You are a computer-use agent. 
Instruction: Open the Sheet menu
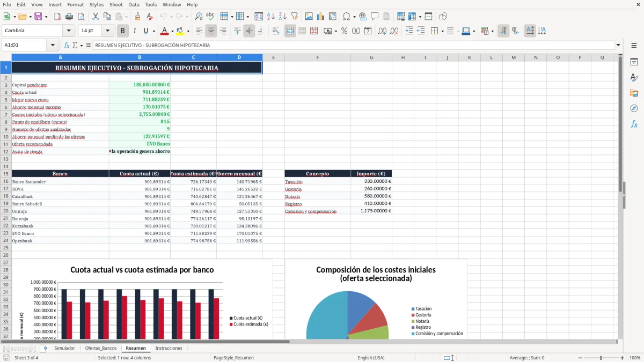tap(116, 4)
